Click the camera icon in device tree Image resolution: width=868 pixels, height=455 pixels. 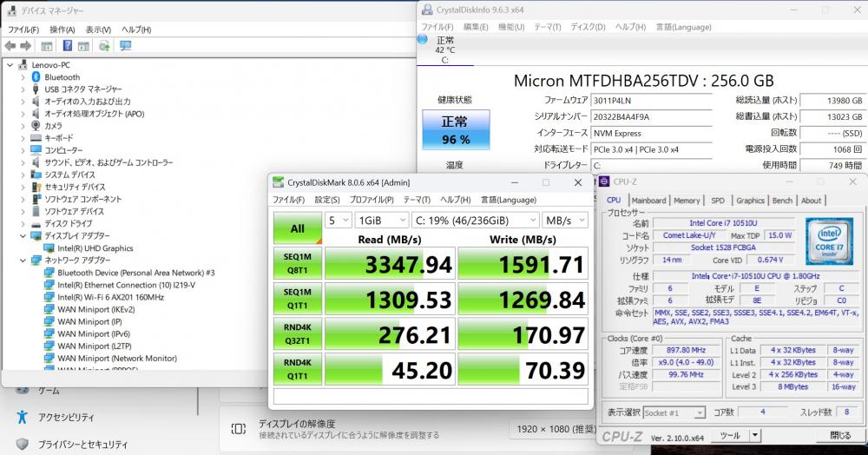36,126
